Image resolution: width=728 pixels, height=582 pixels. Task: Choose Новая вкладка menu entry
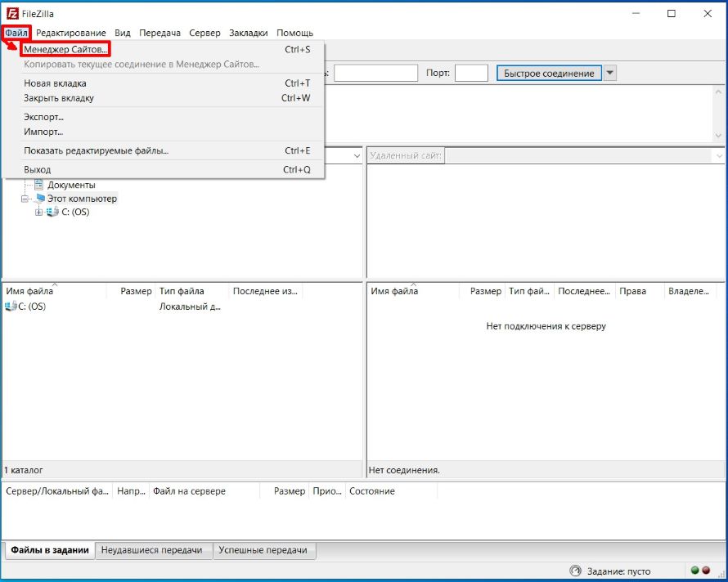(55, 83)
